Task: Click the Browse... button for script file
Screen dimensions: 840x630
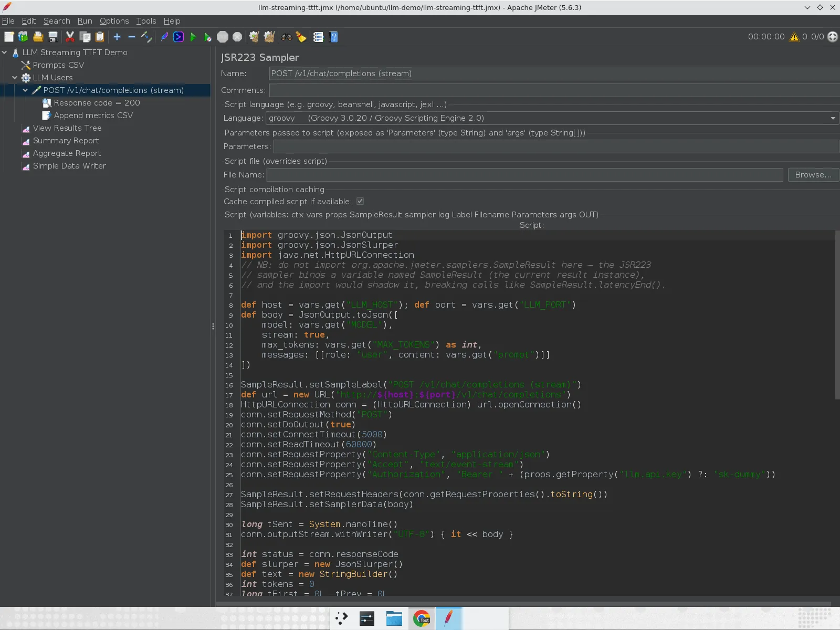Action: pos(813,175)
